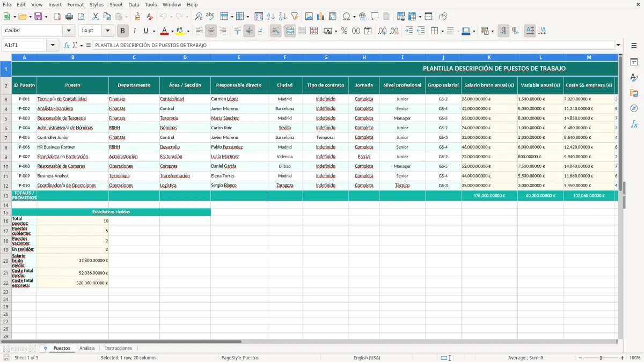
Task: Delete a decimal place
Action: (394, 31)
